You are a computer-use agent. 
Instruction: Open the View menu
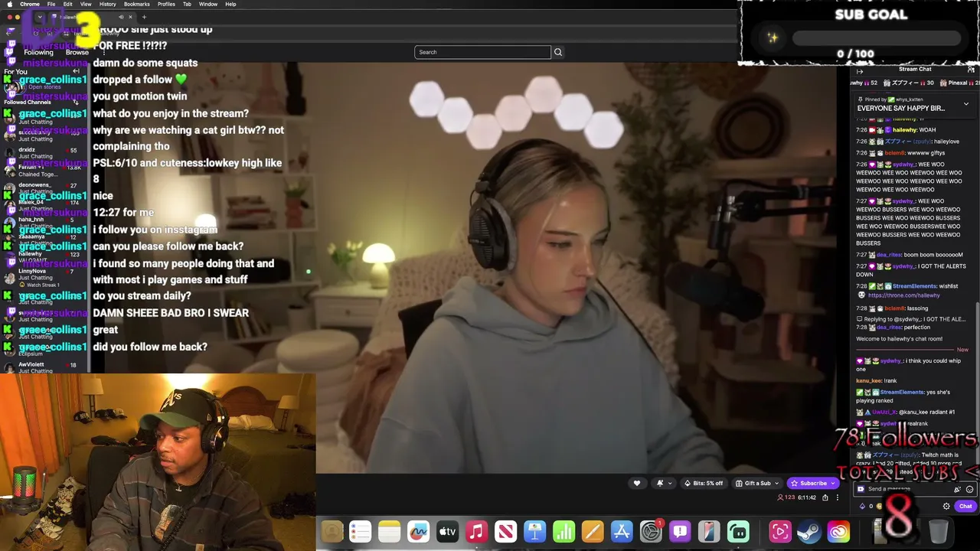[86, 4]
